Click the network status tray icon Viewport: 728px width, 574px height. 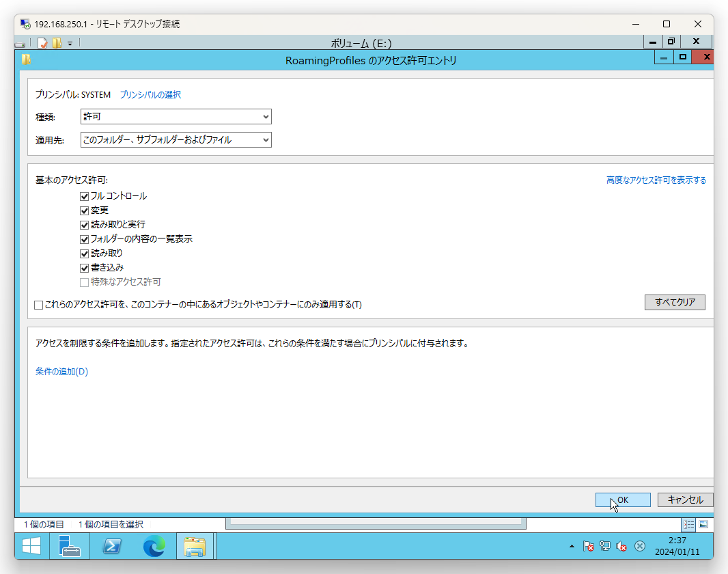click(605, 546)
